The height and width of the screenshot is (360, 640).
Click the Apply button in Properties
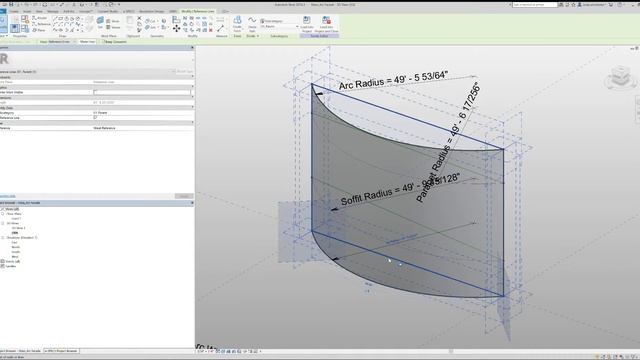pyautogui.click(x=184, y=196)
